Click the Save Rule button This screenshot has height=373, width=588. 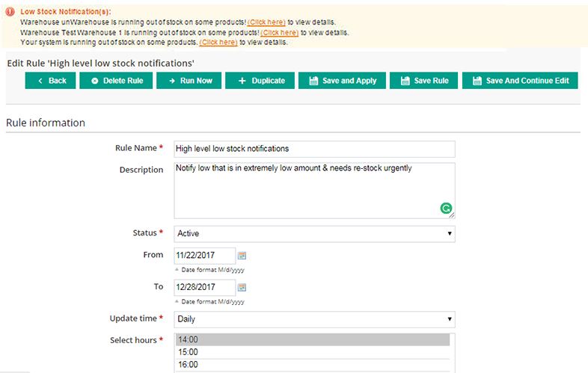[423, 81]
